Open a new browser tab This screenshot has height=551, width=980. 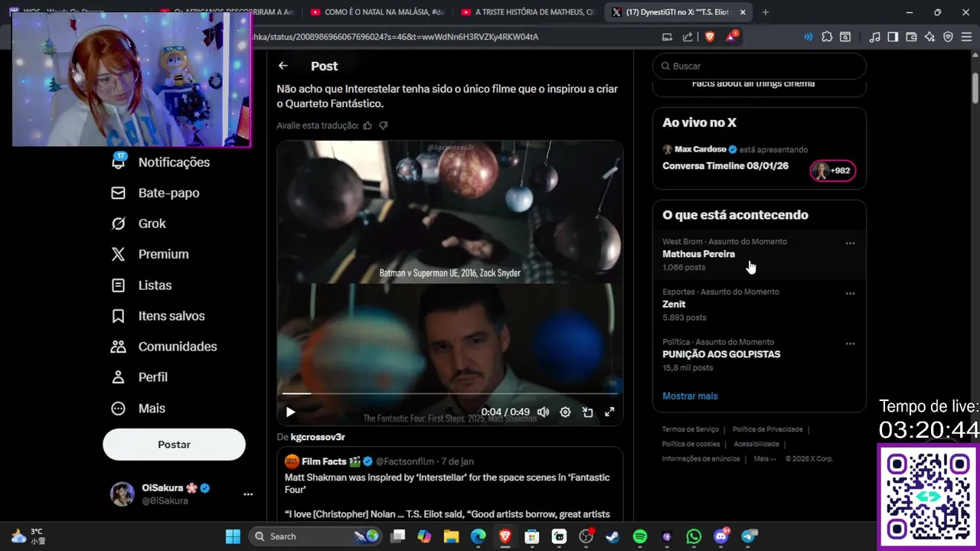(x=766, y=11)
